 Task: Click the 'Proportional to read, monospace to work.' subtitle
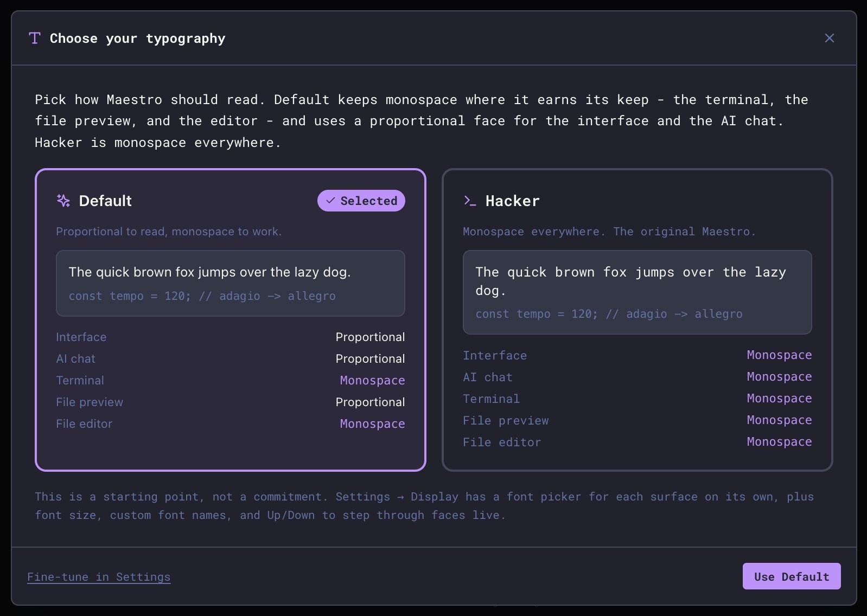pos(169,232)
